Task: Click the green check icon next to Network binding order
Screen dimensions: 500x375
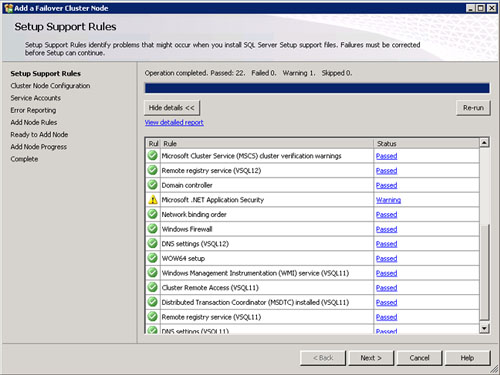Action: click(153, 214)
